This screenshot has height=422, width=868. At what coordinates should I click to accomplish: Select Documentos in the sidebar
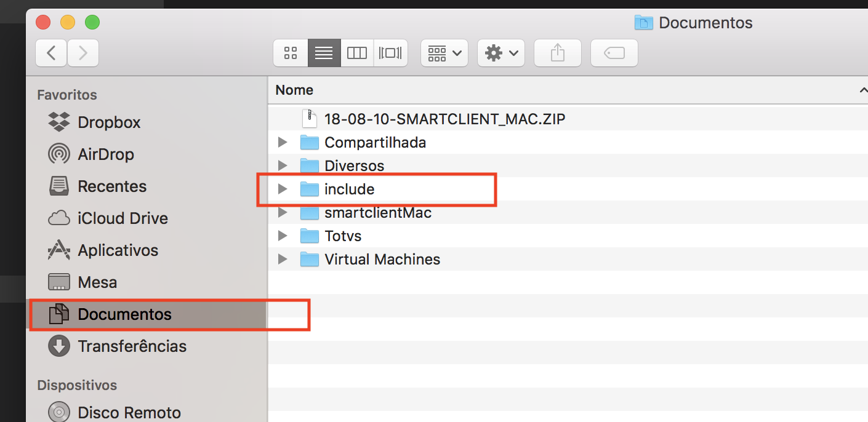pyautogui.click(x=147, y=314)
